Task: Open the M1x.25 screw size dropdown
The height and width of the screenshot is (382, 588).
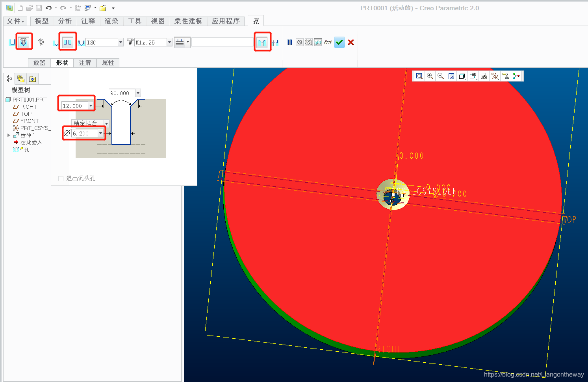Action: pyautogui.click(x=169, y=42)
